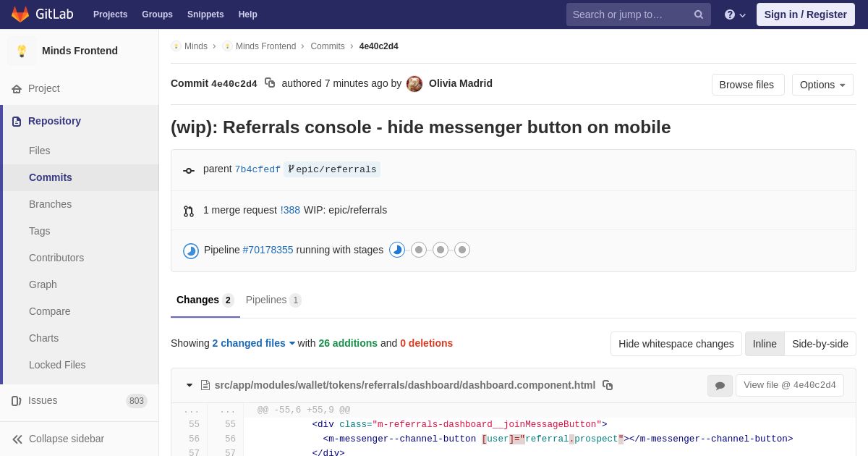Open the epic/referrals branch link
Image resolution: width=868 pixels, height=456 pixels.
coord(332,169)
